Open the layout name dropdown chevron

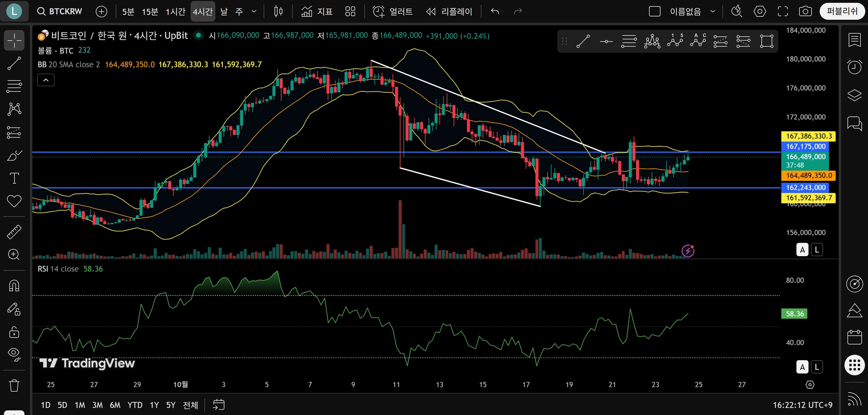pyautogui.click(x=713, y=11)
